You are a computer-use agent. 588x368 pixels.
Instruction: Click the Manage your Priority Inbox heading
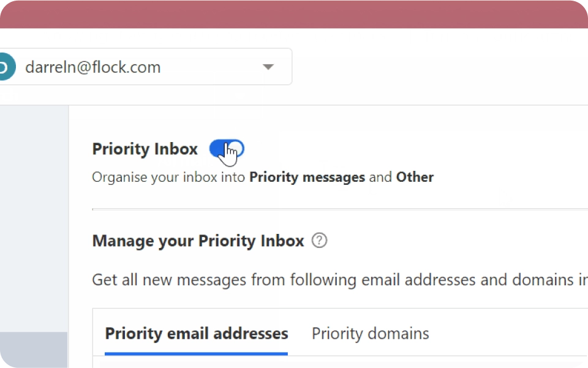198,241
